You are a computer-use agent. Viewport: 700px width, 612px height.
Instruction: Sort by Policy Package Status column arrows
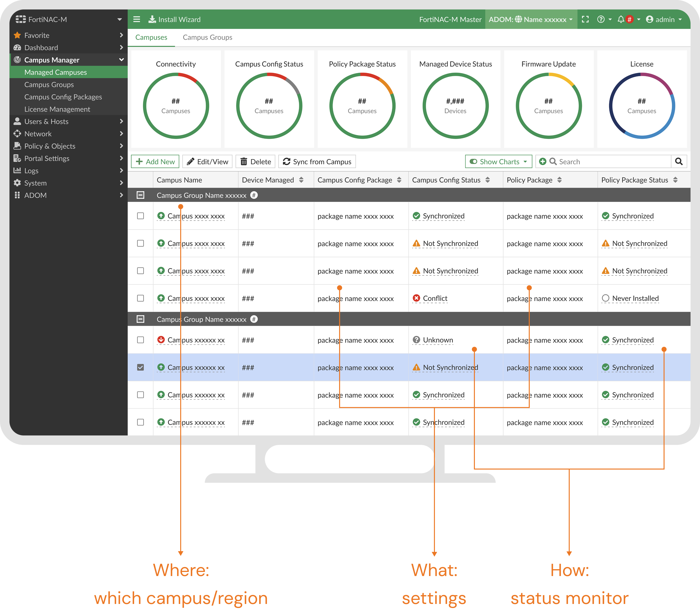(675, 180)
